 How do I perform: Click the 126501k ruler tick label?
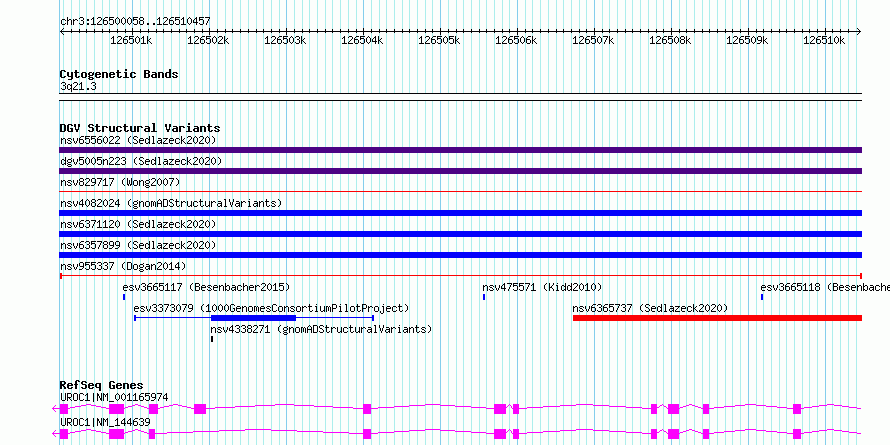(131, 40)
